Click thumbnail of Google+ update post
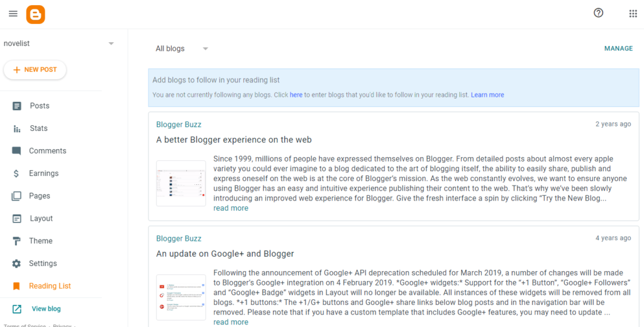This screenshot has height=327, width=644. [x=181, y=297]
